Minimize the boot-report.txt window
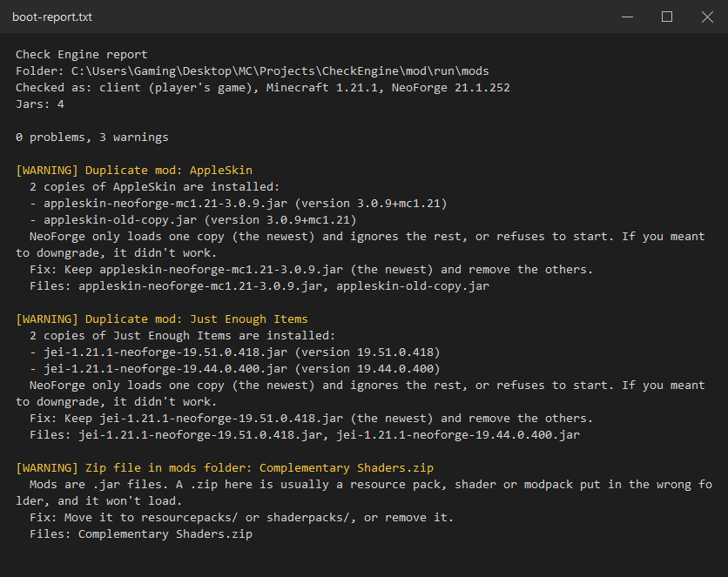 [627, 17]
